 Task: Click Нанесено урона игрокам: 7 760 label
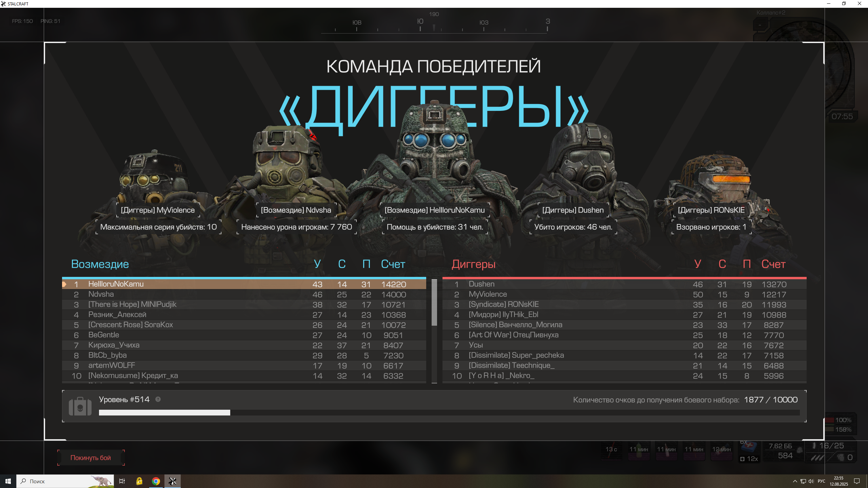[297, 227]
